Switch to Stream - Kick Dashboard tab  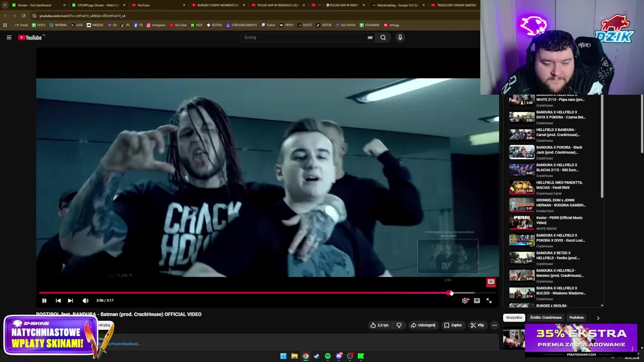pos(38,5)
